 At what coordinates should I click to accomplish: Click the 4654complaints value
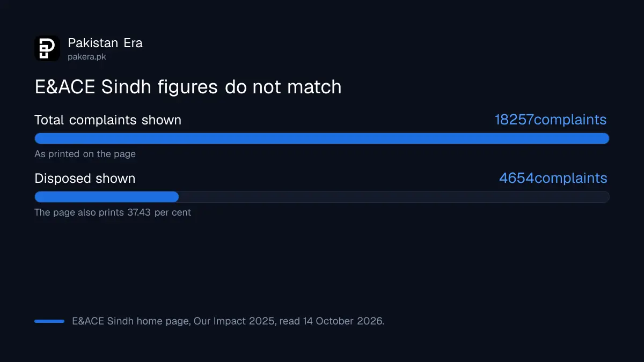(553, 179)
